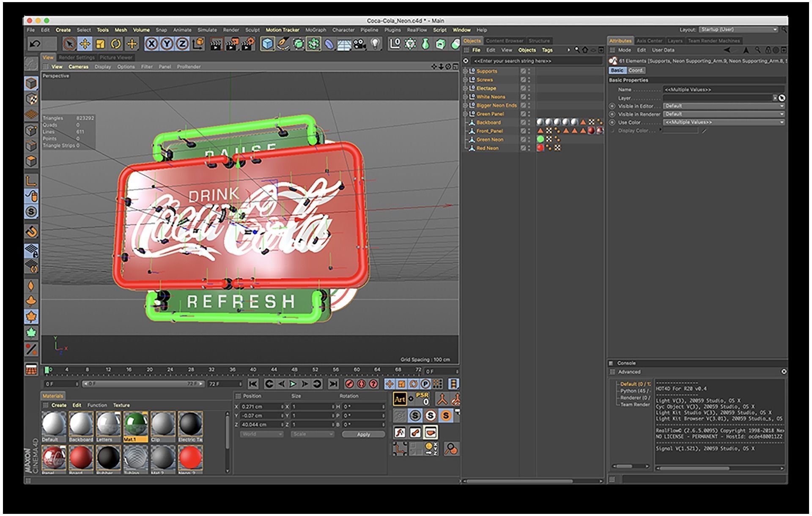812x516 pixels.
Task: Select the Red Neon object
Action: pos(487,148)
